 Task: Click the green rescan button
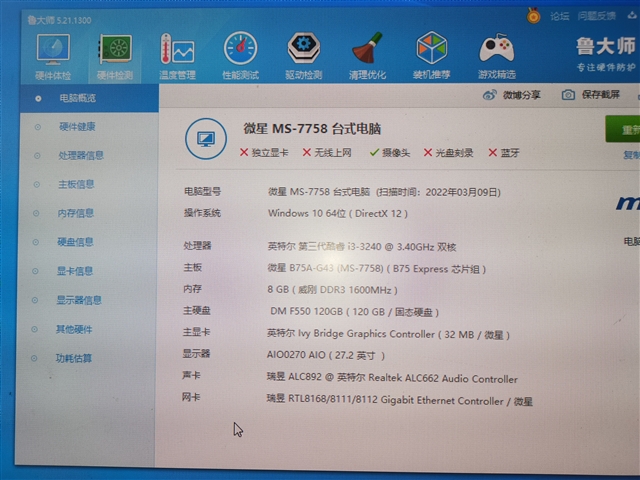pos(623,129)
